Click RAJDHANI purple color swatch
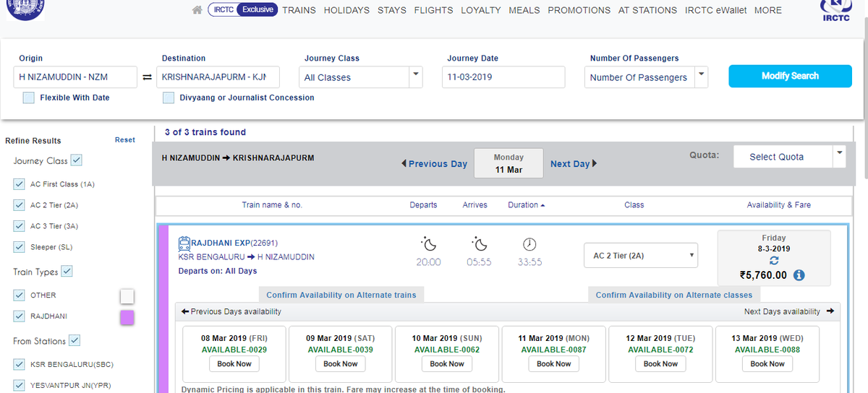This screenshot has width=868, height=393. 127,317
